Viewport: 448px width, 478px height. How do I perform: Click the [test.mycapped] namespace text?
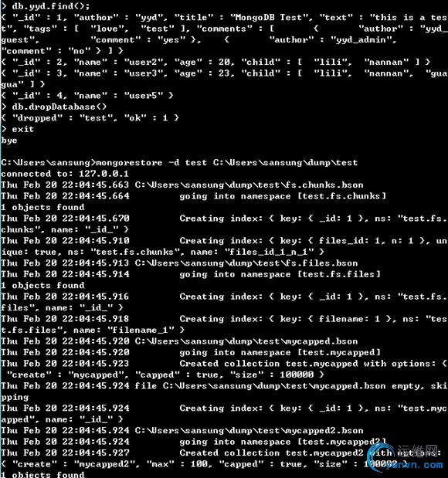[x=339, y=352]
